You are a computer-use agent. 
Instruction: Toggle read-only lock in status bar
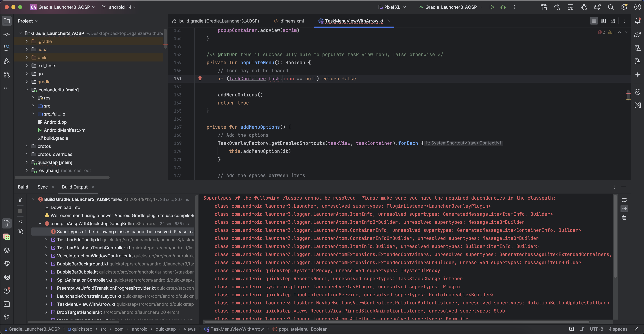tap(636, 329)
